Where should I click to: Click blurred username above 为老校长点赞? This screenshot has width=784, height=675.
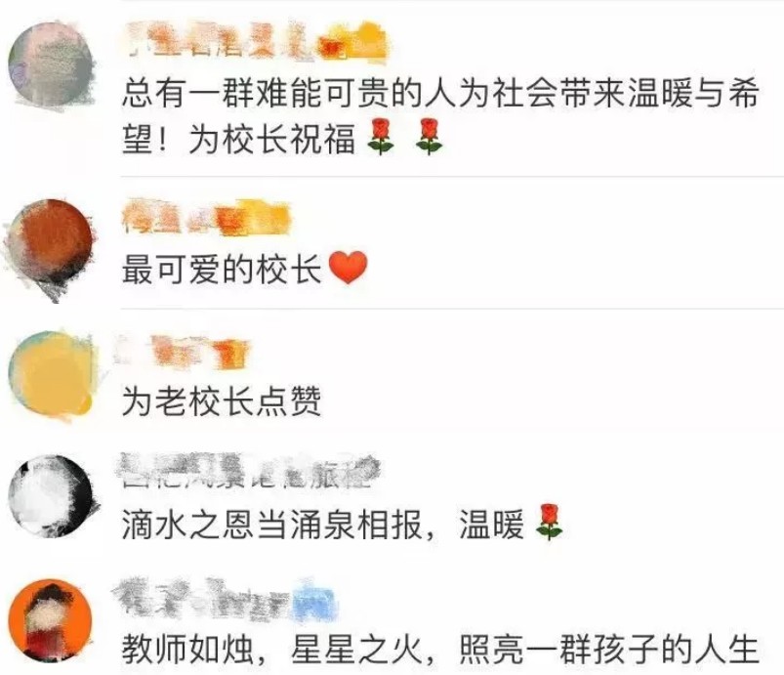point(182,352)
